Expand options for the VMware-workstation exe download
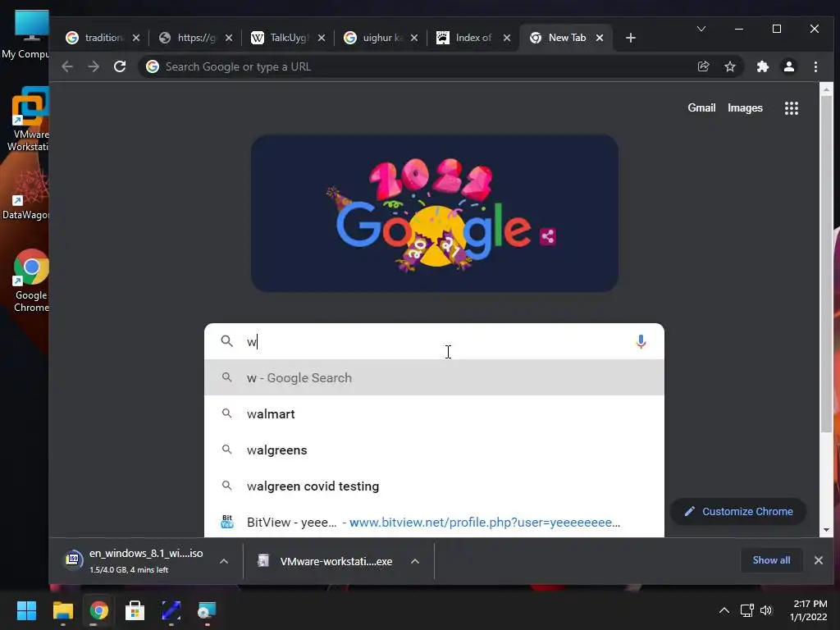The image size is (840, 630). 414,561
